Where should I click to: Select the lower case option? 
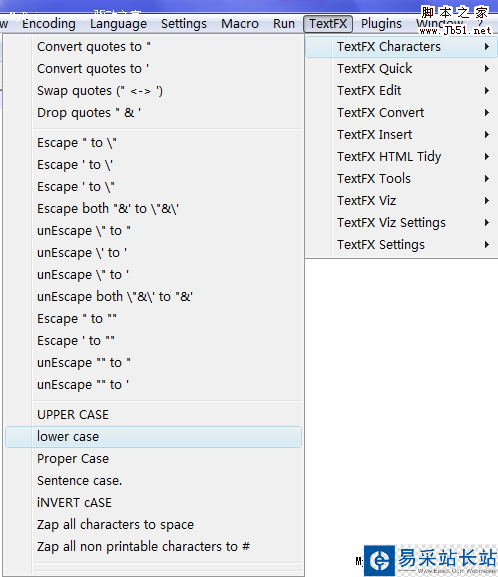[x=153, y=437]
